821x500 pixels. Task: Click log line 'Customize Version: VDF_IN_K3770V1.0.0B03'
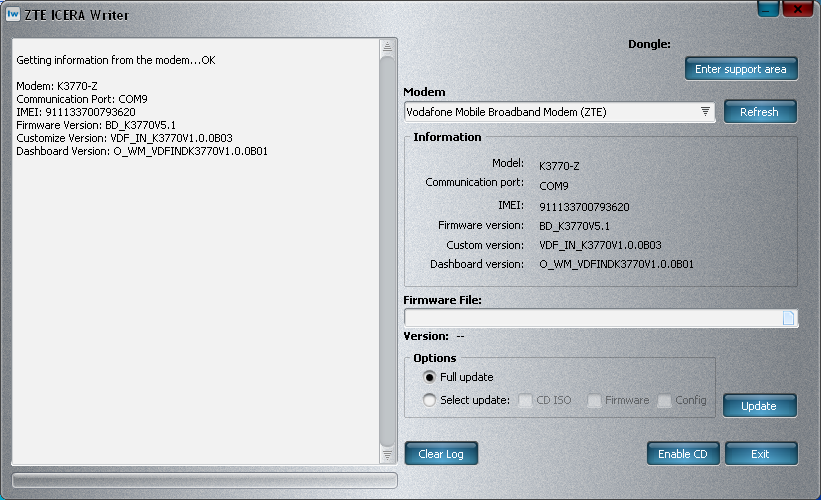pyautogui.click(x=124, y=138)
